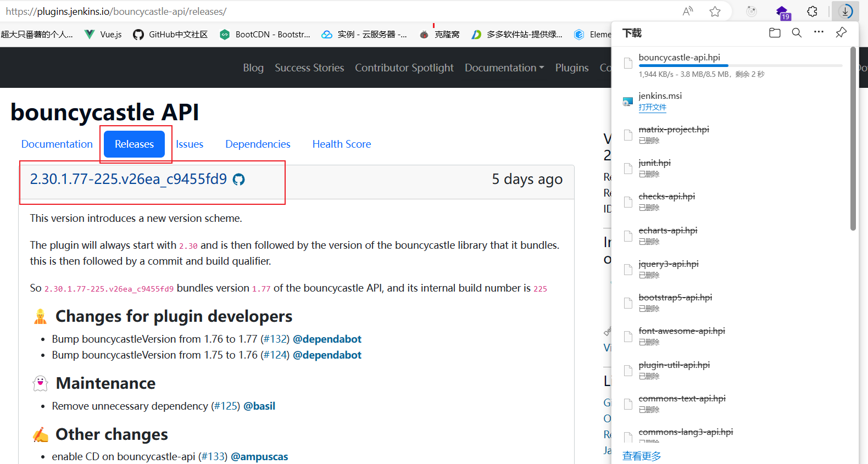
Task: Open @ampuscas profile link
Action: point(259,456)
